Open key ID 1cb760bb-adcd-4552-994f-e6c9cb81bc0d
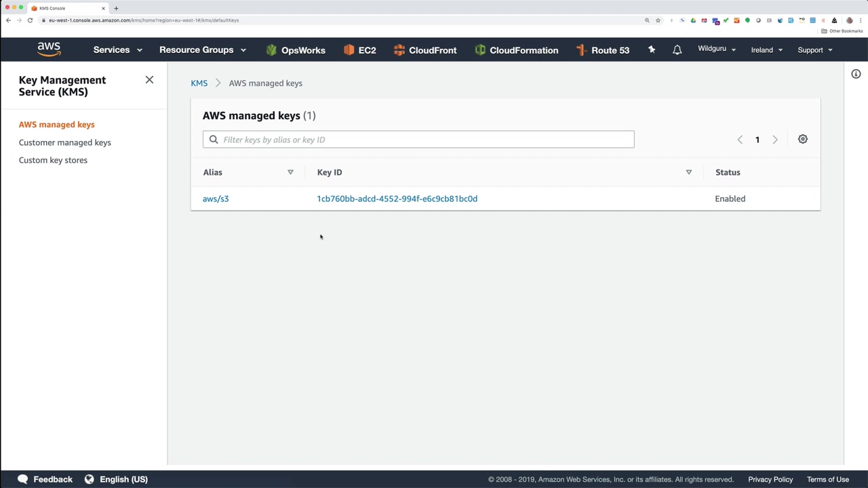 397,199
